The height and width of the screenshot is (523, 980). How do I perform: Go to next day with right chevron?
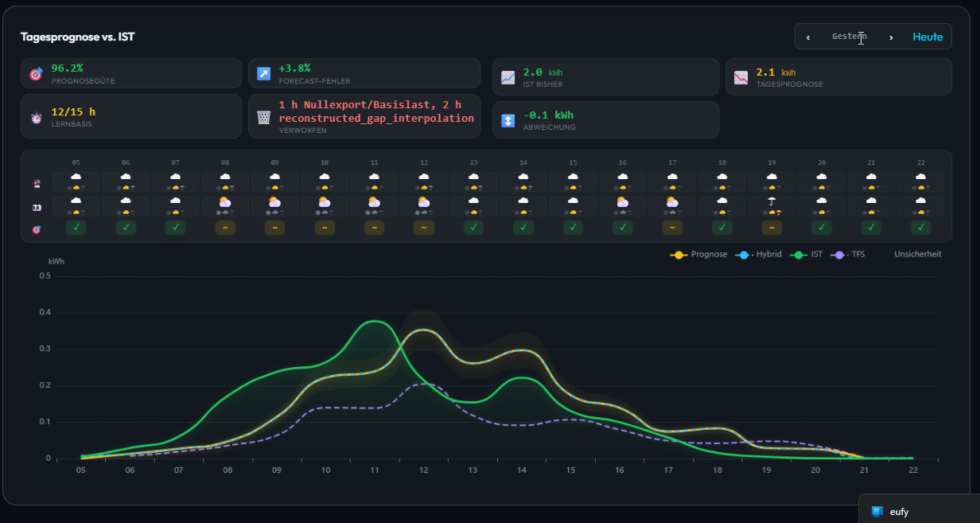pos(891,37)
